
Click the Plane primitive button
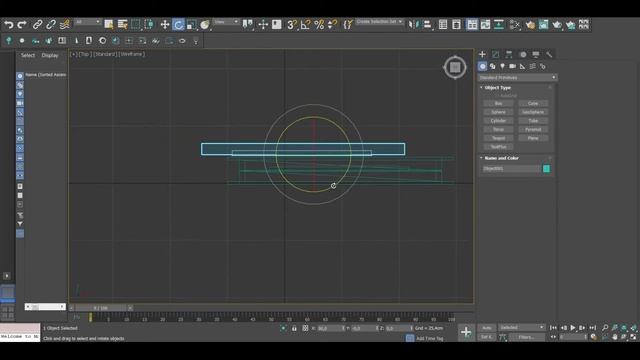point(533,138)
